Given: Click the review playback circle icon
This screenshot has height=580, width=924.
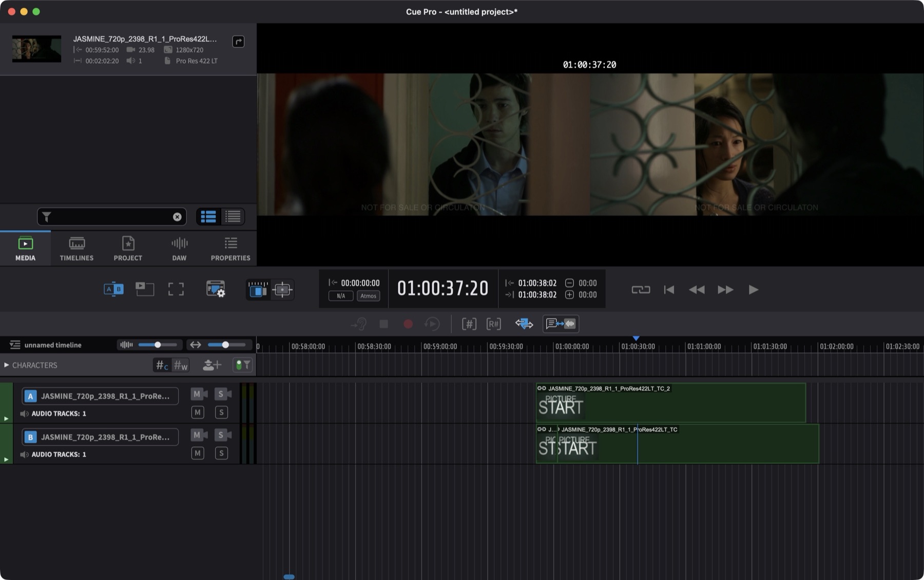Looking at the screenshot, I should click(432, 324).
